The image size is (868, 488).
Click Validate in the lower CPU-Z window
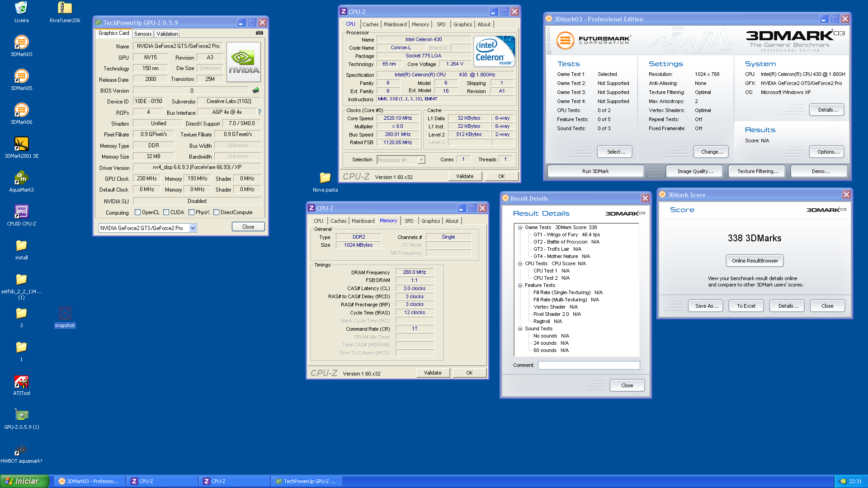(433, 373)
